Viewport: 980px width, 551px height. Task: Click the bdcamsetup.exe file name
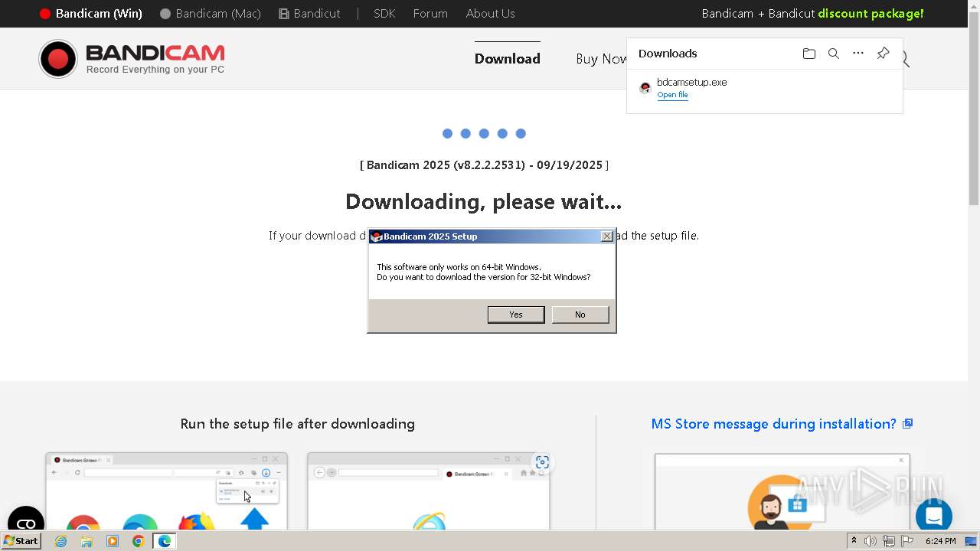point(691,82)
